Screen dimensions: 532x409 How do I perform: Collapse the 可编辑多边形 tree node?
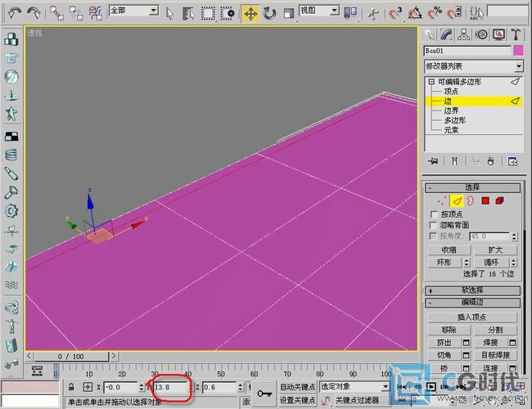tap(431, 82)
